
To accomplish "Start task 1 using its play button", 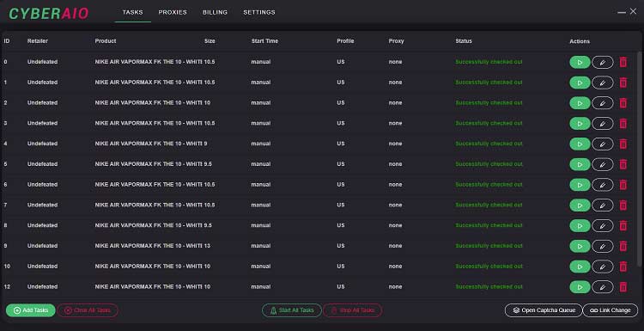I will 580,83.
